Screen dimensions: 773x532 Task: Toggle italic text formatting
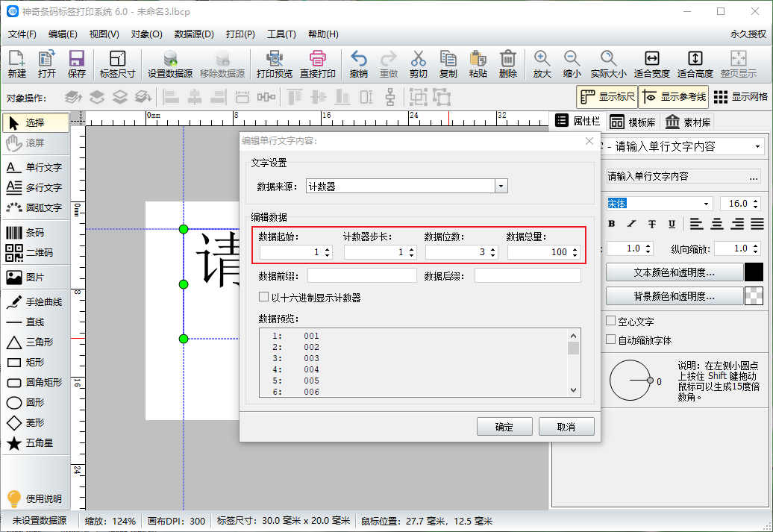(x=631, y=224)
